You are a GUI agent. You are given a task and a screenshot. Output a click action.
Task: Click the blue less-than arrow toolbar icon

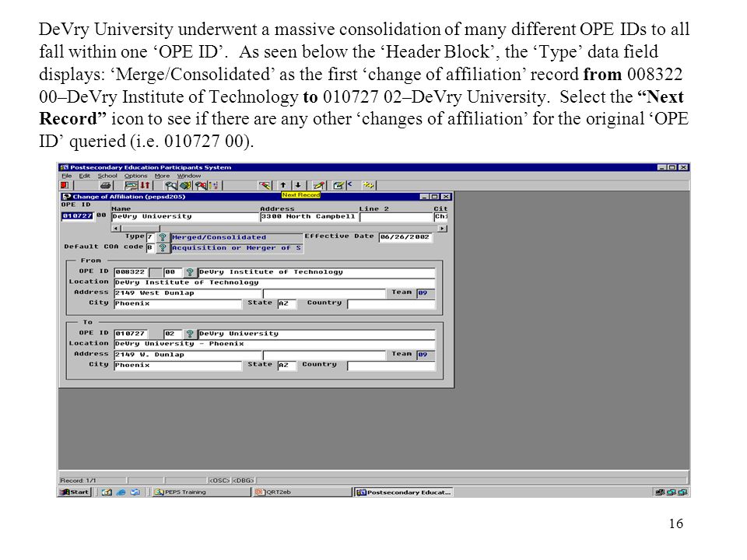pyautogui.click(x=349, y=184)
